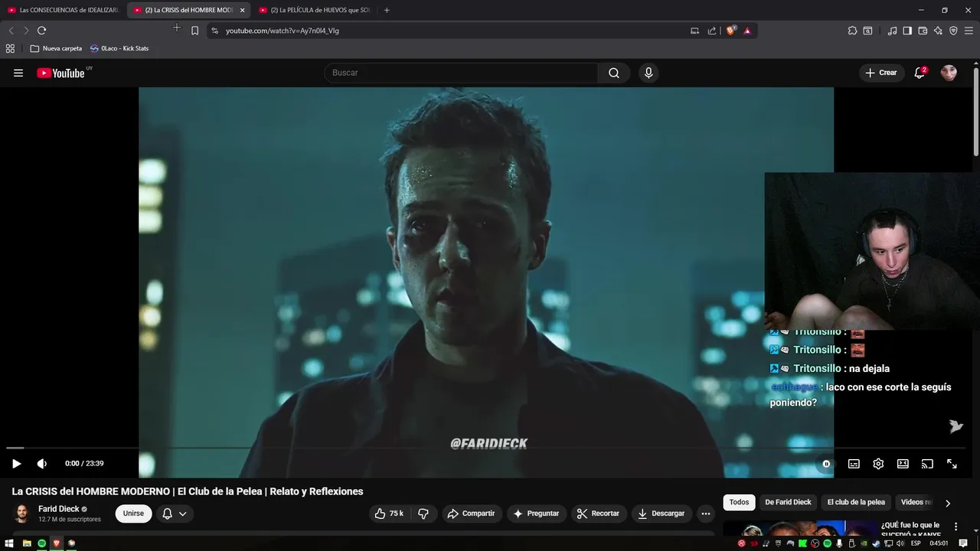Switch to theater mode view
The image size is (980, 551).
(903, 463)
